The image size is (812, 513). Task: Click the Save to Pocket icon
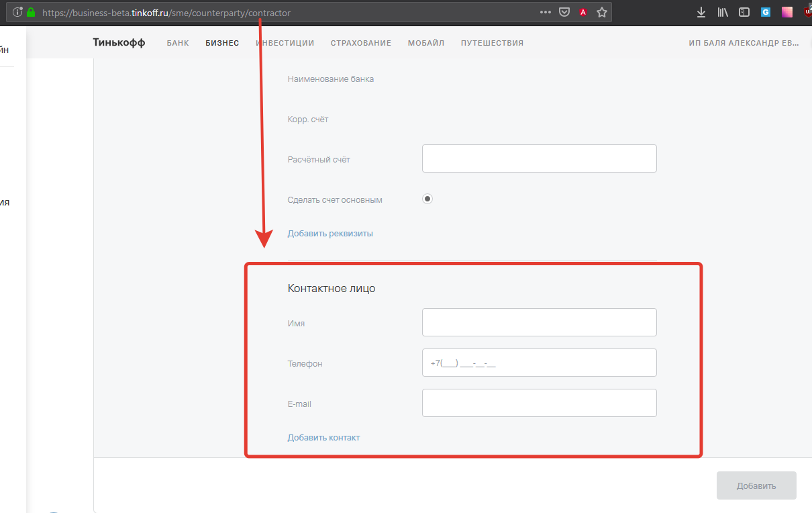pos(565,12)
